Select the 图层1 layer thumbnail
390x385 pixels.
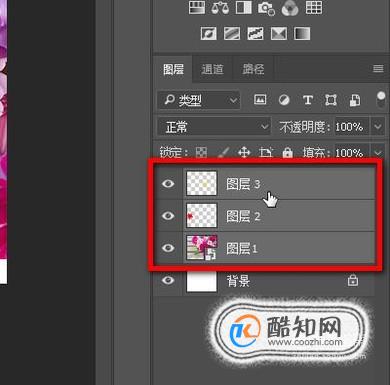pos(202,248)
